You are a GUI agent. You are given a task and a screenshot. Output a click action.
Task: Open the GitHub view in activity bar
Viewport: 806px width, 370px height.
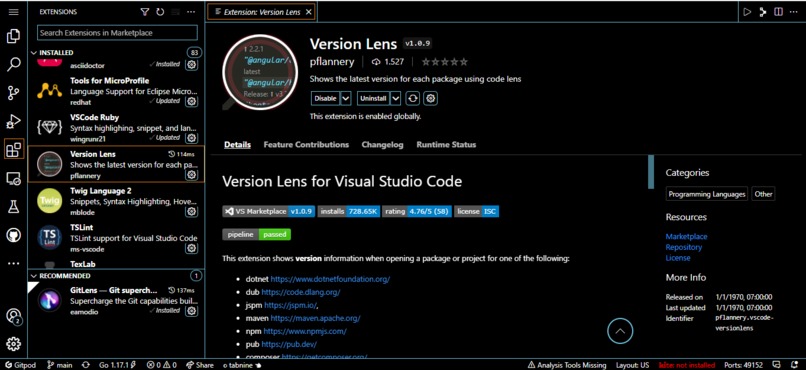point(13,235)
